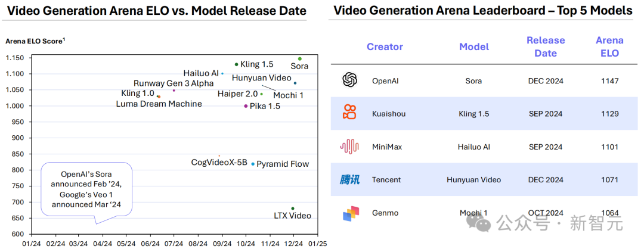Click the Mochi 1 chart label
This screenshot has width=644, height=249.
click(289, 95)
